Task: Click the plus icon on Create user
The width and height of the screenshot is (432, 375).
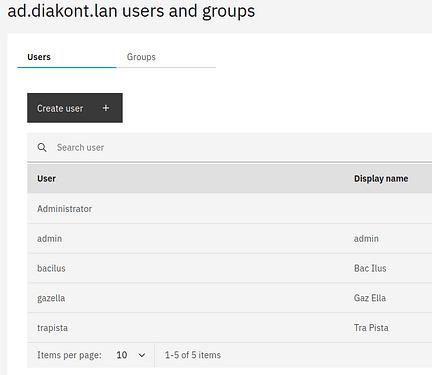Action: (106, 108)
